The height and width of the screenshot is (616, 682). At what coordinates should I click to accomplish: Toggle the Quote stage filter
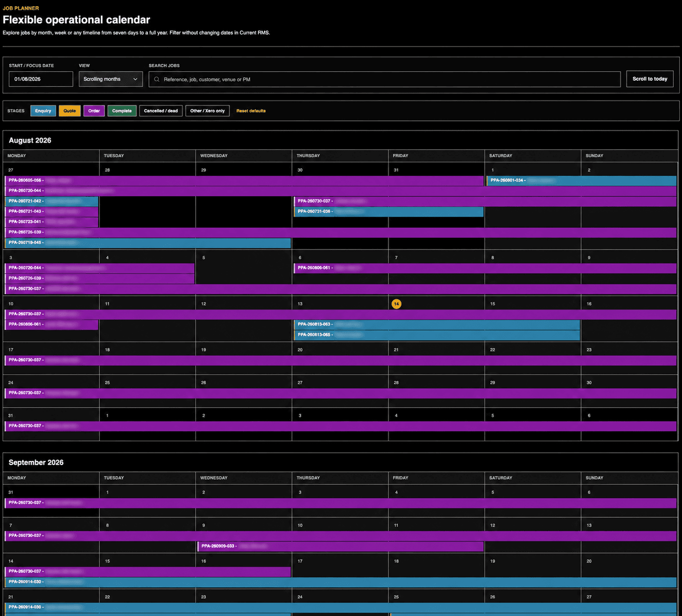70,111
